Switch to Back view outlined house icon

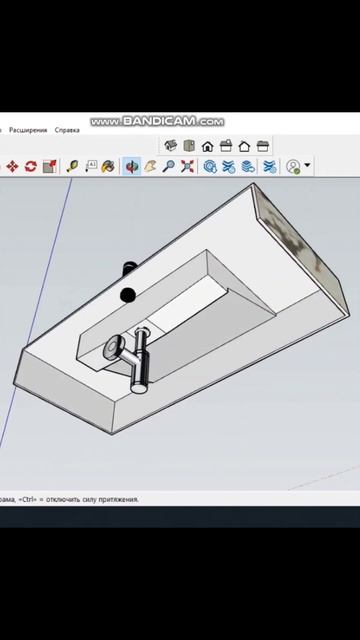pos(244,146)
